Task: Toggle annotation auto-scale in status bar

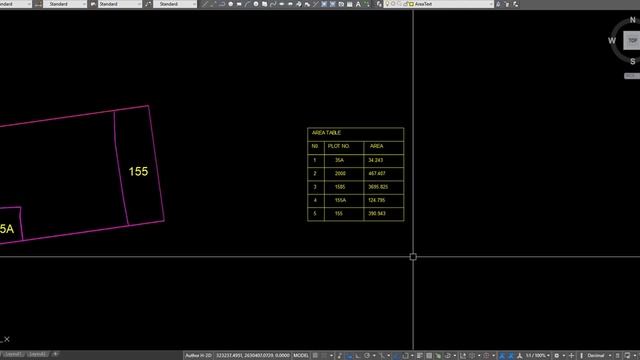Action: click(511, 356)
